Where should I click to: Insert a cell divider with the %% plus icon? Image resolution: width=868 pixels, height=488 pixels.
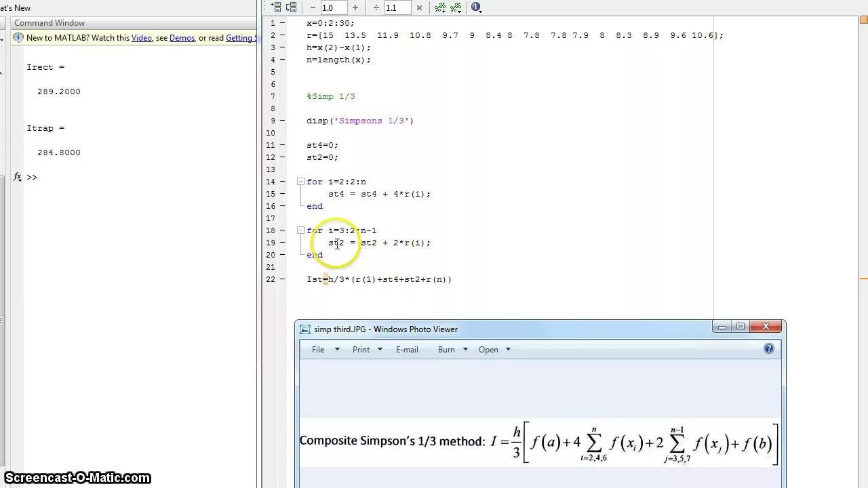coord(440,7)
